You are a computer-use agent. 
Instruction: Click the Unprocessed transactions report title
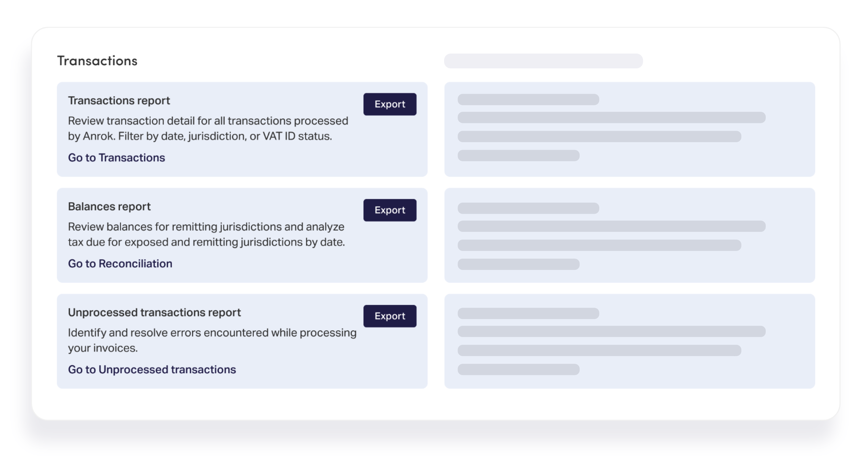coord(154,312)
